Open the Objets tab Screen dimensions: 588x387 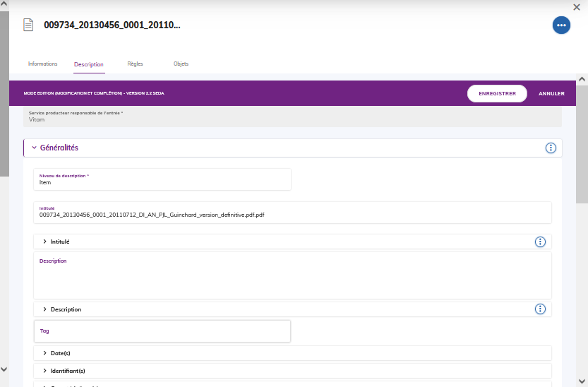coord(181,64)
